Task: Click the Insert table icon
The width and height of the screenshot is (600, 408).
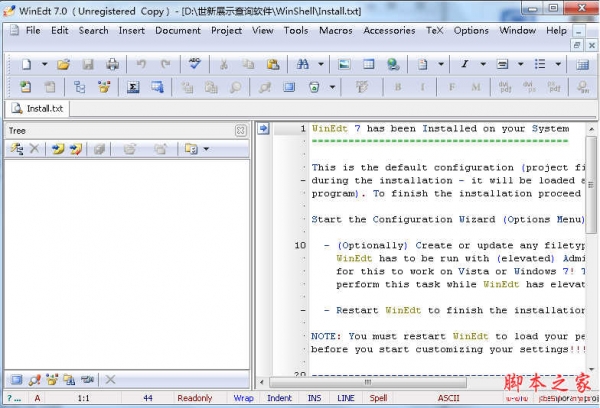Action: (x=368, y=64)
